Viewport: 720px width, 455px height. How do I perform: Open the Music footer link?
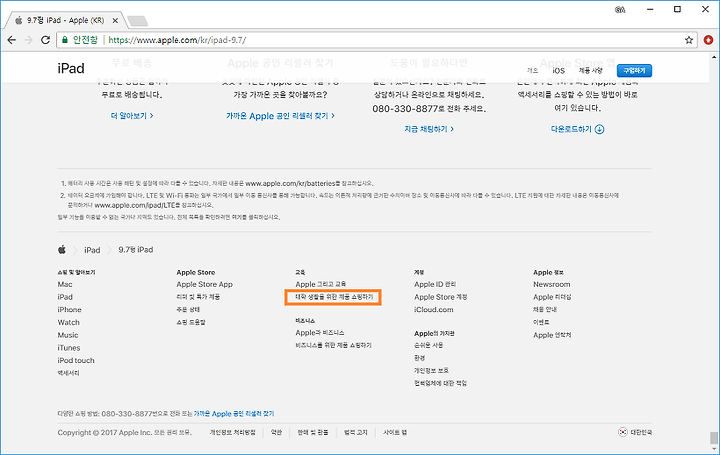click(68, 335)
